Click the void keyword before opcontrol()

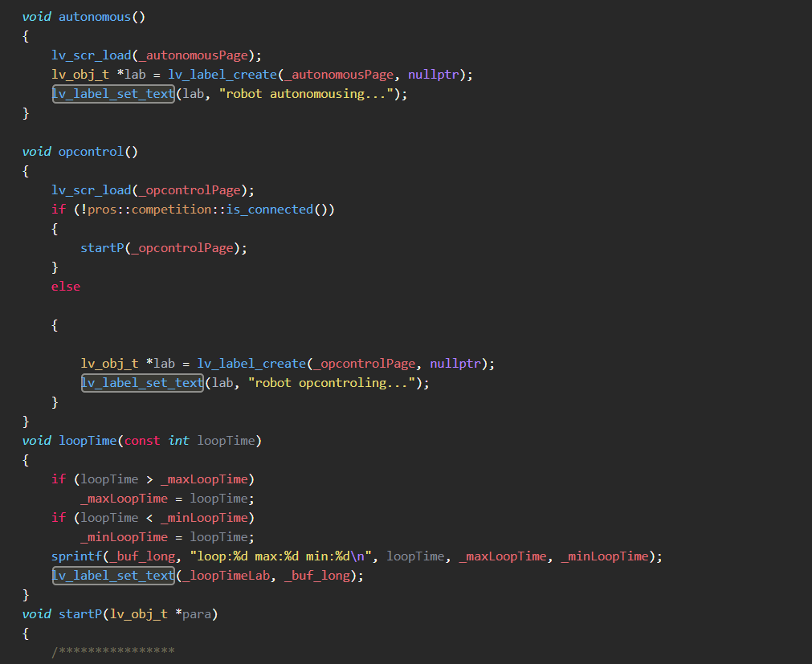pyautogui.click(x=37, y=152)
